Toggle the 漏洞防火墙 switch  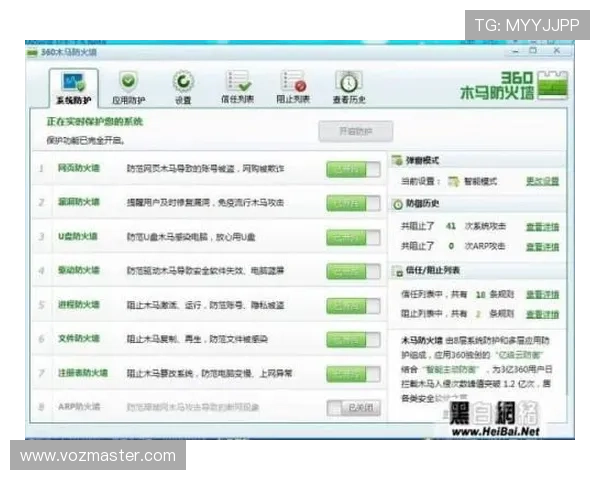tap(353, 203)
